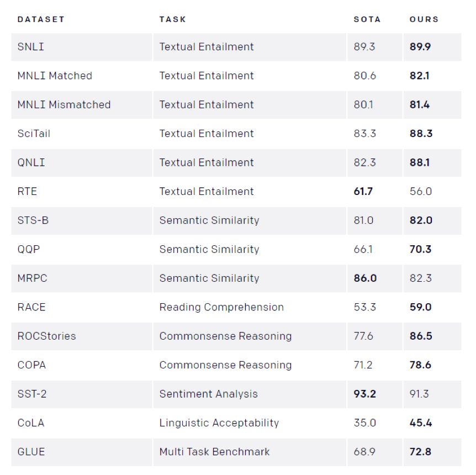This screenshot has width=476, height=475.
Task: Click the RTE SOTA score 61.7
Action: (x=363, y=192)
